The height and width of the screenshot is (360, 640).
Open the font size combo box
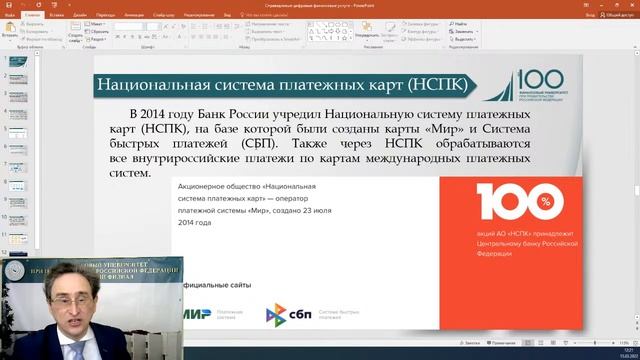[153, 27]
